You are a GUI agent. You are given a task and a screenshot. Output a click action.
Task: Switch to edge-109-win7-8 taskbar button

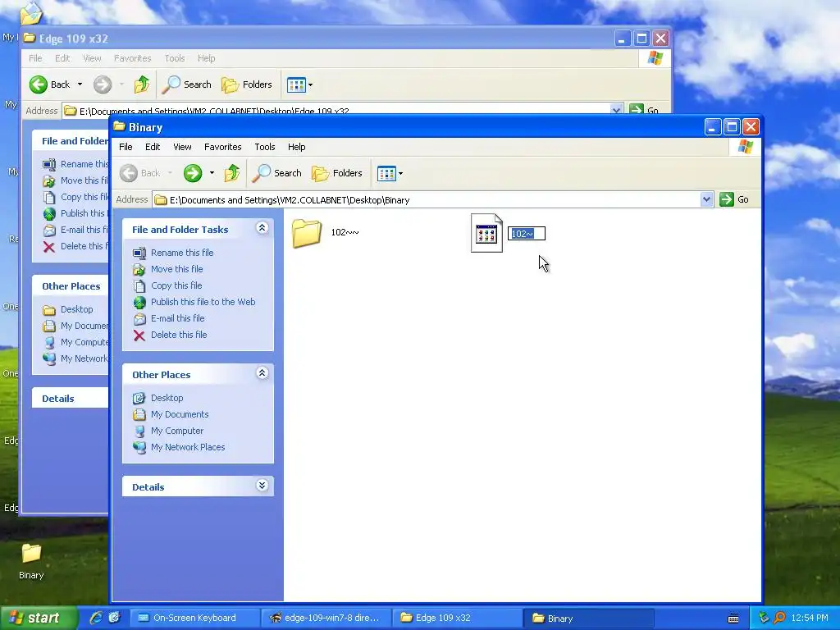326,618
